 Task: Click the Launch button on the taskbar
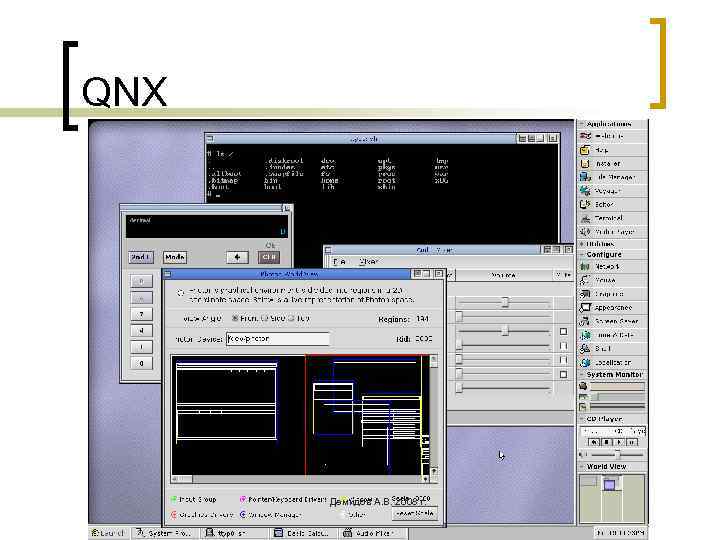click(x=109, y=533)
